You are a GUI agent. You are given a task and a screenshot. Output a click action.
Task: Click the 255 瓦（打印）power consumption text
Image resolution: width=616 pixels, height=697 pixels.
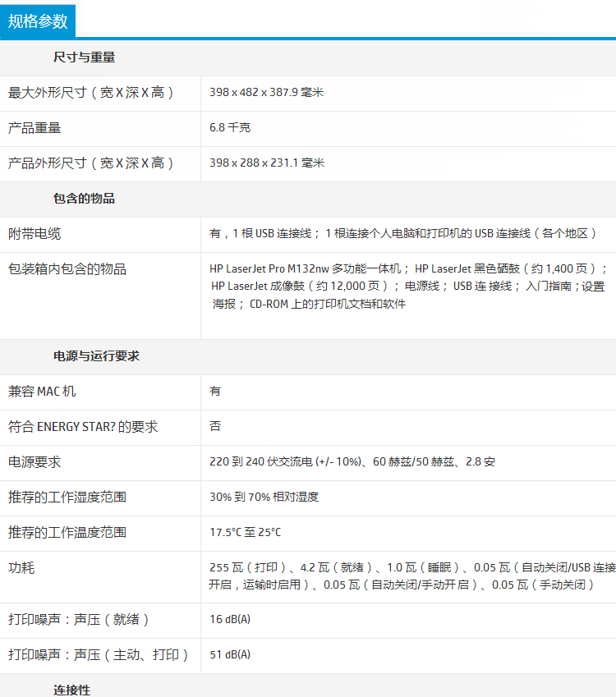[412, 576]
